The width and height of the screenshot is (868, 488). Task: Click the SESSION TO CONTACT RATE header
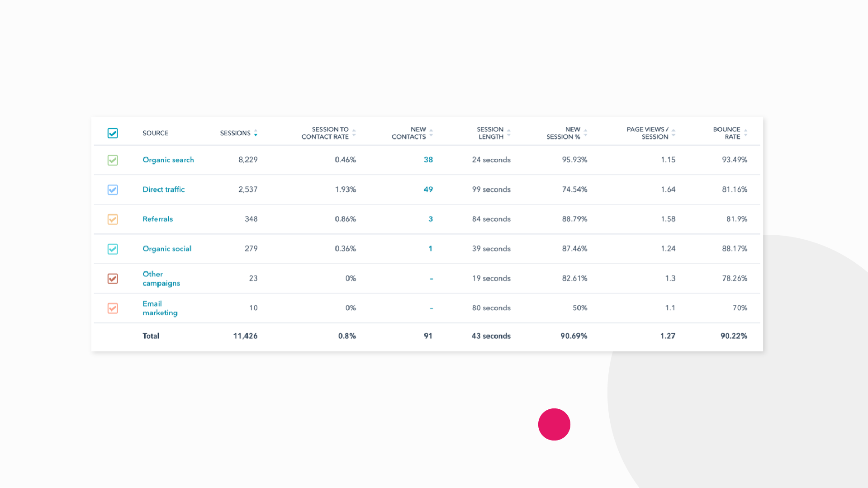[x=325, y=133]
